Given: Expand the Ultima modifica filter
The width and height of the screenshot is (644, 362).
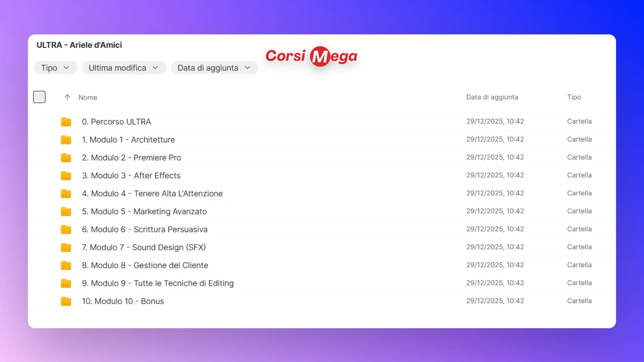Looking at the screenshot, I should tap(124, 68).
